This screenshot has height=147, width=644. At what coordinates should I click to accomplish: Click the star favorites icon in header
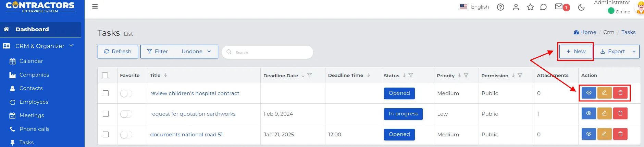(530, 7)
